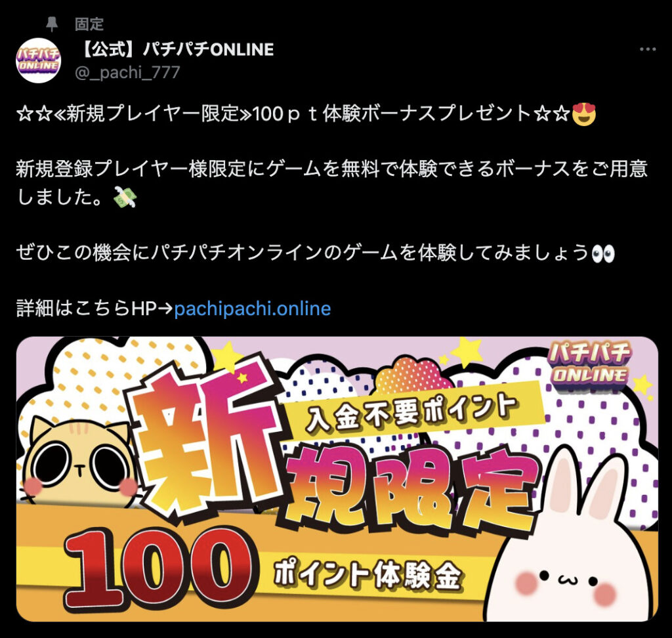Click the 【公式】パチパチONLINE display name
The height and width of the screenshot is (638, 672).
175,49
